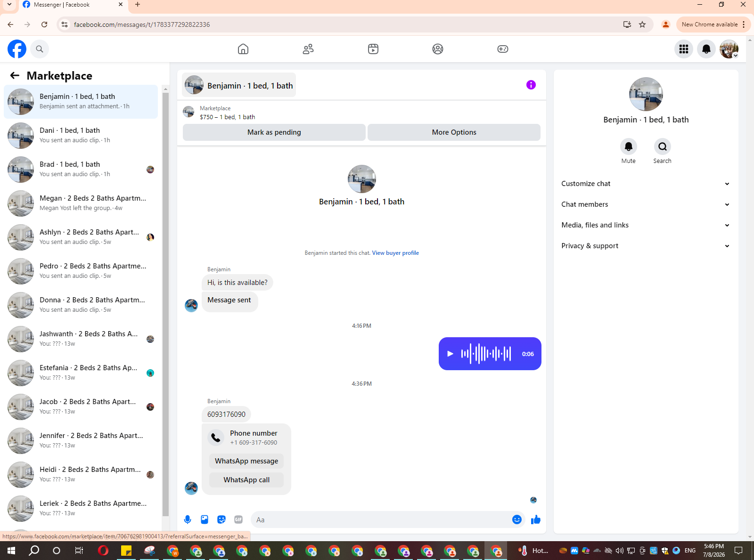The width and height of the screenshot is (754, 560).
Task: Attach a photo using the image icon
Action: [x=205, y=519]
